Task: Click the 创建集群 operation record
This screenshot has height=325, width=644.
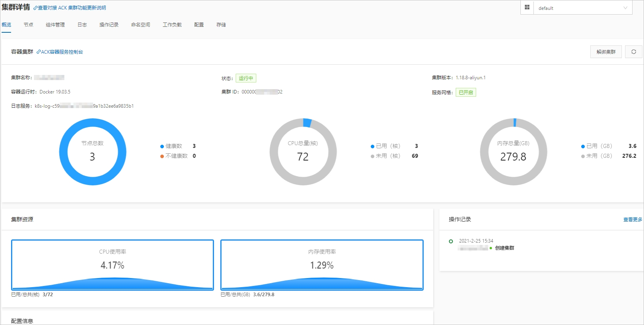Action: [x=505, y=248]
